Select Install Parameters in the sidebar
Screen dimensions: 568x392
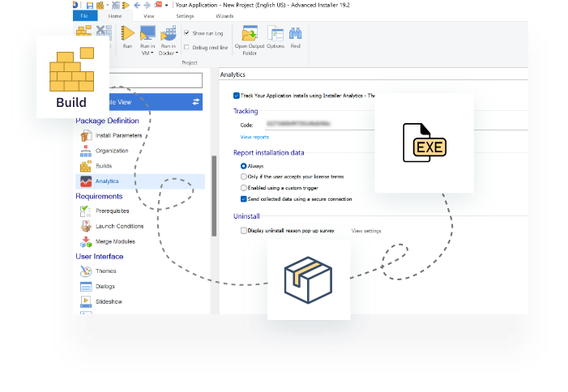pos(118,135)
